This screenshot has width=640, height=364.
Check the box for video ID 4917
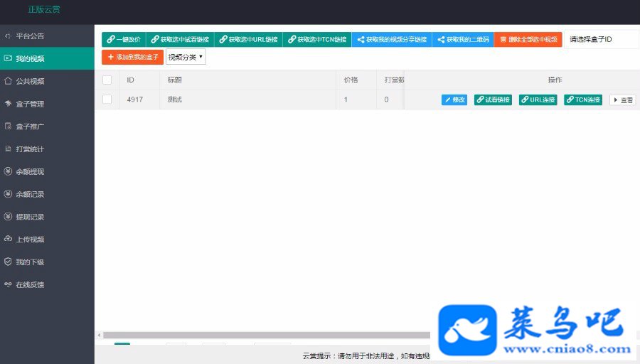[107, 99]
